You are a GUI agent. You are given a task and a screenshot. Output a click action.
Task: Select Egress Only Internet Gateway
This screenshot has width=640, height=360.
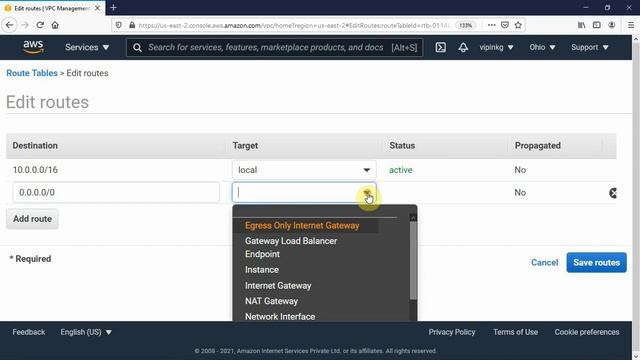[x=302, y=226]
